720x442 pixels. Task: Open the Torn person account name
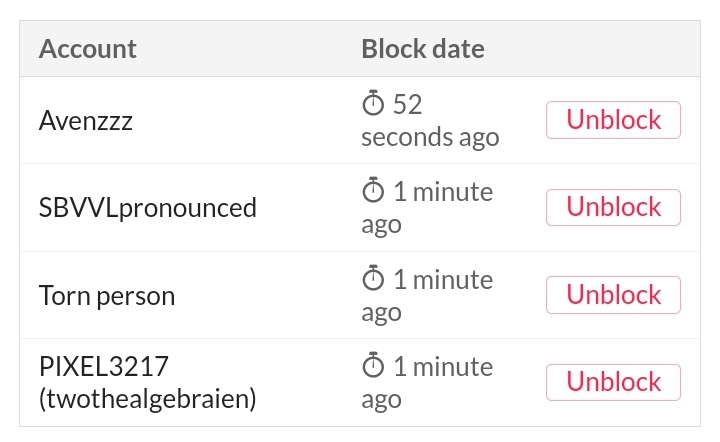point(107,295)
